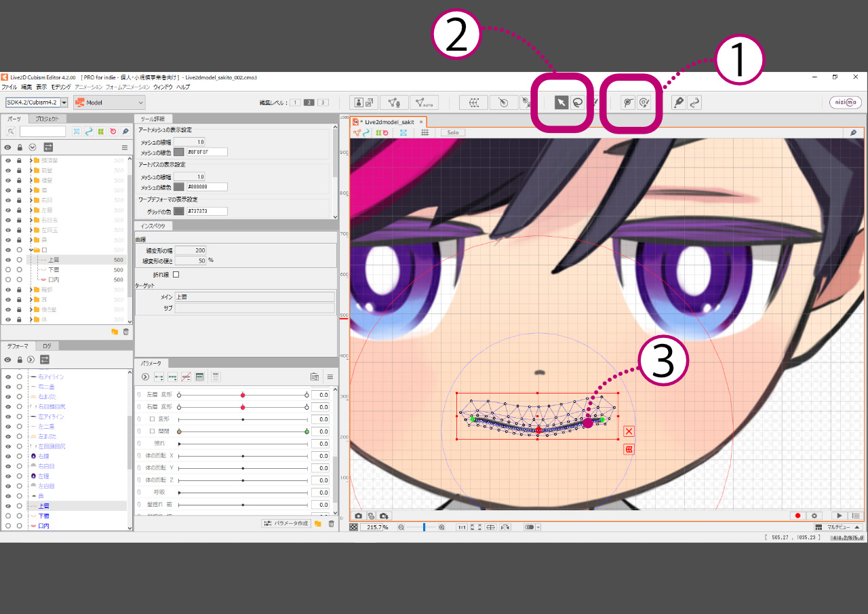
Task: Click the パラメータ作成 button
Action: point(286,524)
